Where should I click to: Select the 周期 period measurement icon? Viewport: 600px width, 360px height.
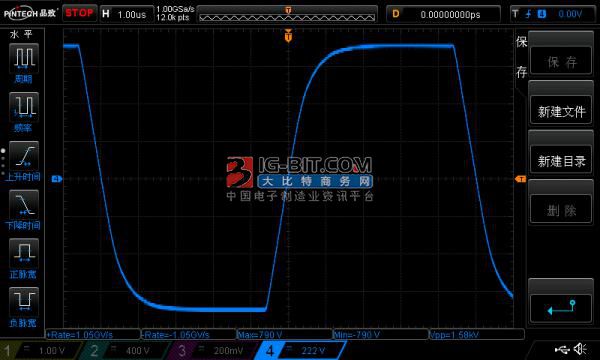(x=24, y=58)
